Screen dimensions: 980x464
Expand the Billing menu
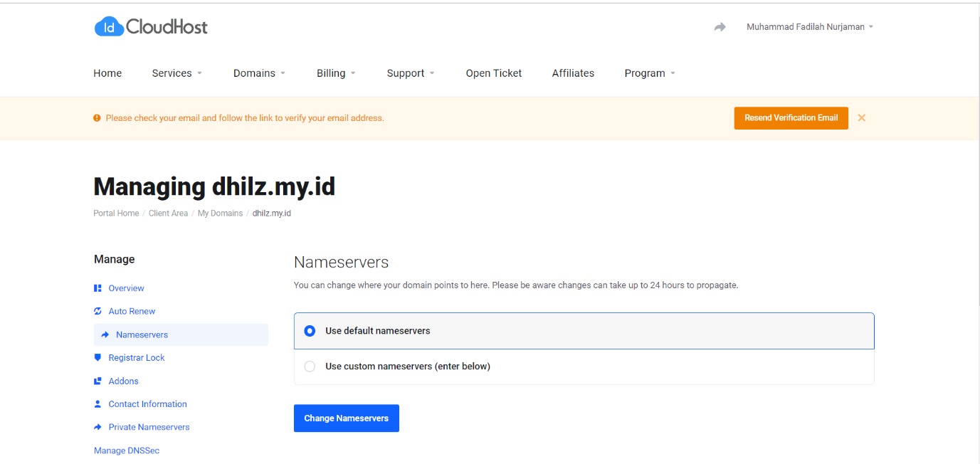tap(336, 73)
